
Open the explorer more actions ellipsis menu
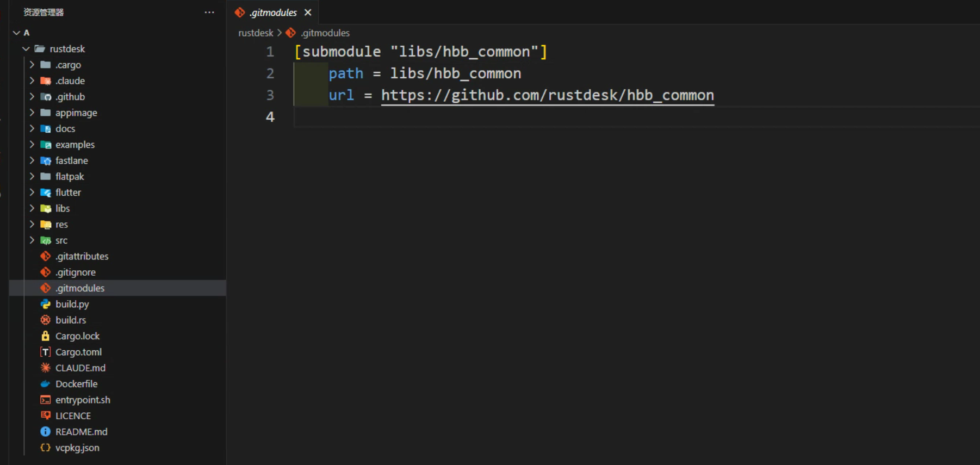(209, 13)
